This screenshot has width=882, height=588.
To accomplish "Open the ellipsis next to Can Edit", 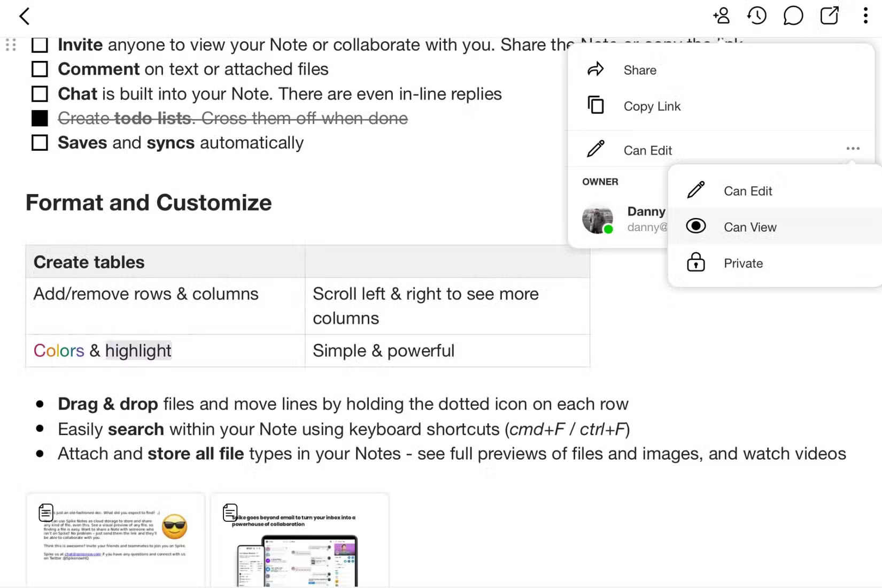I will pos(853,149).
